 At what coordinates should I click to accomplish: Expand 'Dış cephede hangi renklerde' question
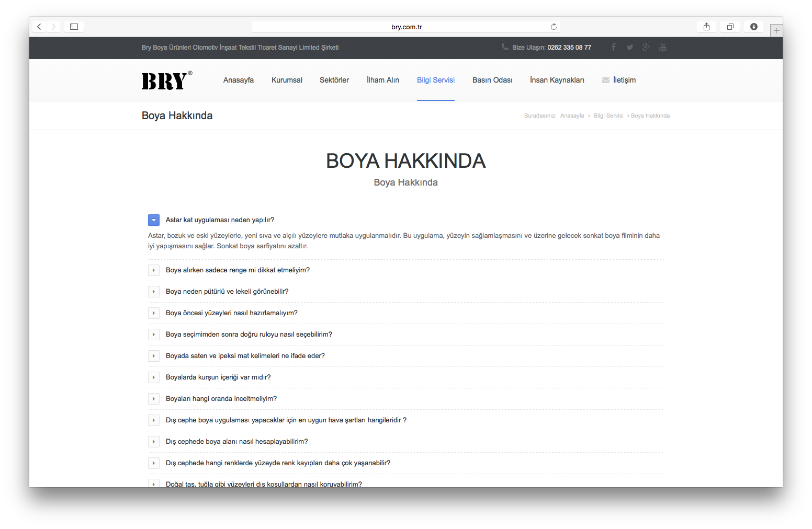[x=154, y=463]
